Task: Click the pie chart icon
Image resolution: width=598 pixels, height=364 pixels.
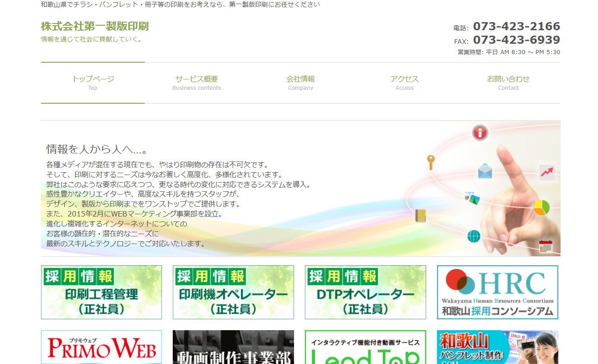Action: 542,207
